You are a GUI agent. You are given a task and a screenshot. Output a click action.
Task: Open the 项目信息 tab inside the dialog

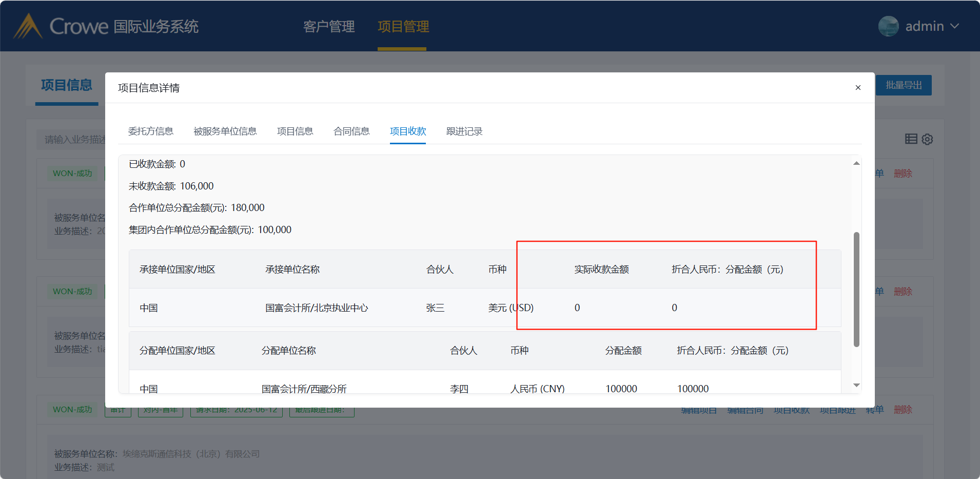tap(295, 131)
